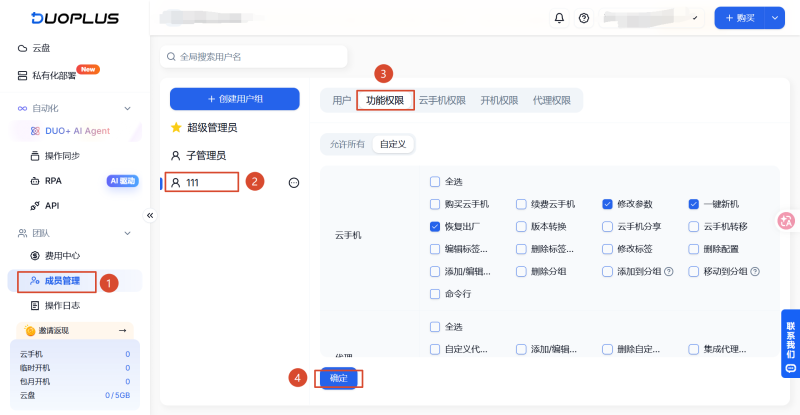The image size is (800, 415).
Task: Check 全选 in the 云手机 section
Action: 435,182
